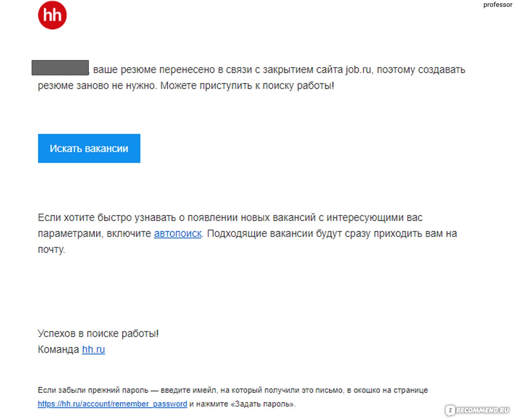Click the 'Успехов в поиске работы!' line
514x420 pixels.
click(98, 334)
